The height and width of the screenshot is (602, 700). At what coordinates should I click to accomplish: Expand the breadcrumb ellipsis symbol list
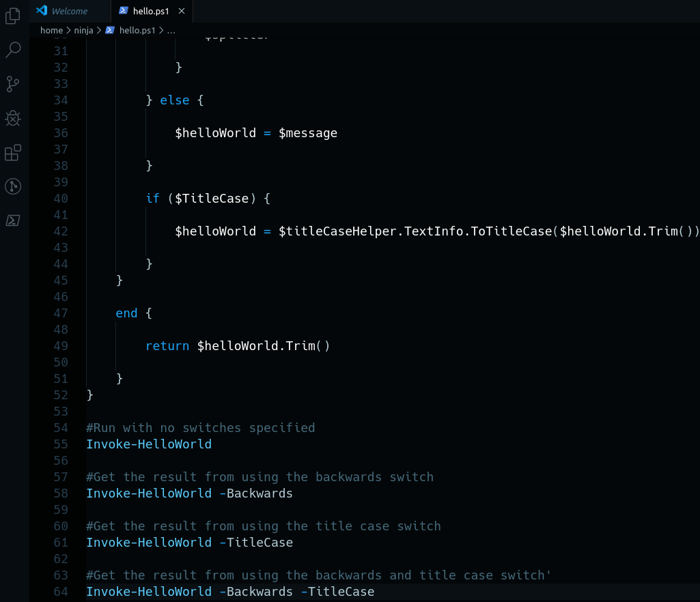point(171,31)
